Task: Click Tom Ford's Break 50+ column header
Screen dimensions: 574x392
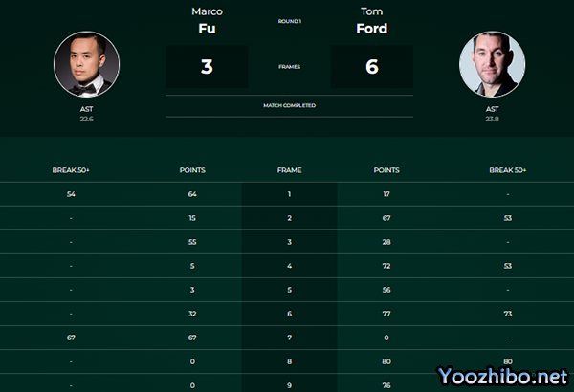Action: (x=507, y=170)
